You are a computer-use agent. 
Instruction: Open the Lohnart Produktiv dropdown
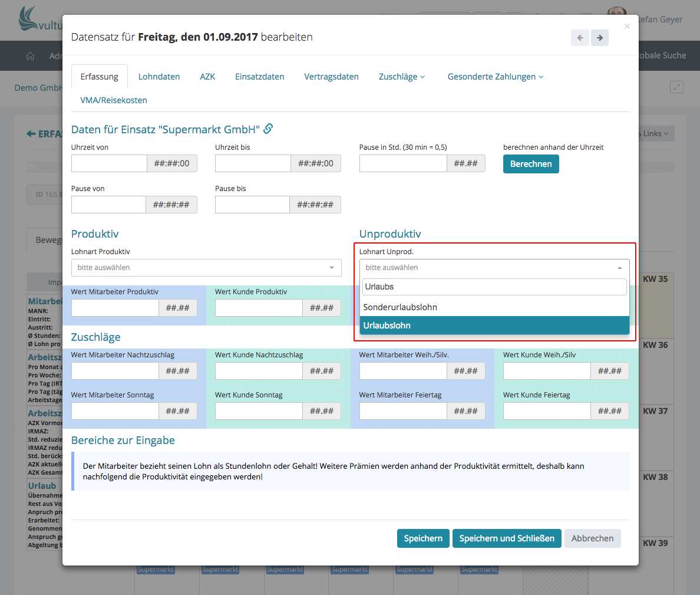[x=206, y=268]
